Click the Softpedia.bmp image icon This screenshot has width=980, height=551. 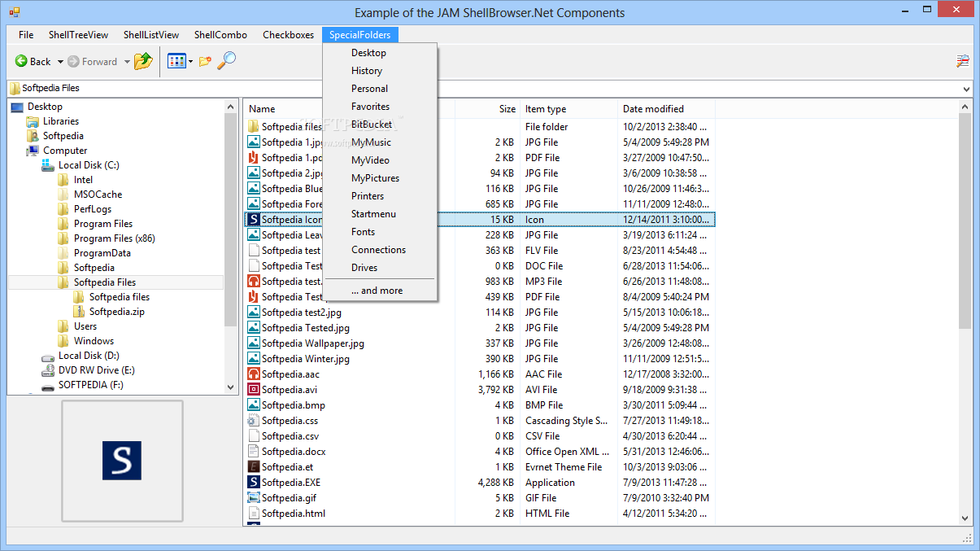254,405
